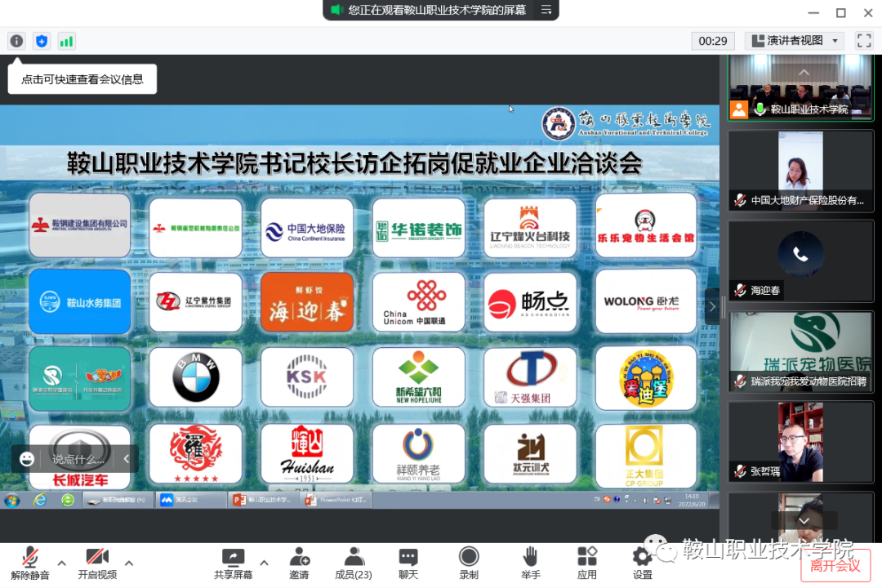
Task: Click the 离开会议 leave meeting button
Action: click(x=835, y=564)
